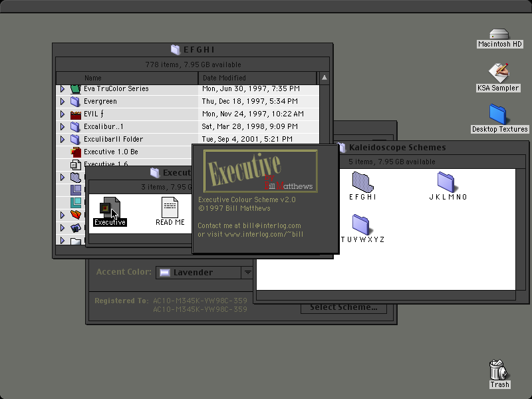532x399 pixels.
Task: Click the date "Thu, Dec 18, 1997, 5:34 PM"
Action: click(250, 102)
